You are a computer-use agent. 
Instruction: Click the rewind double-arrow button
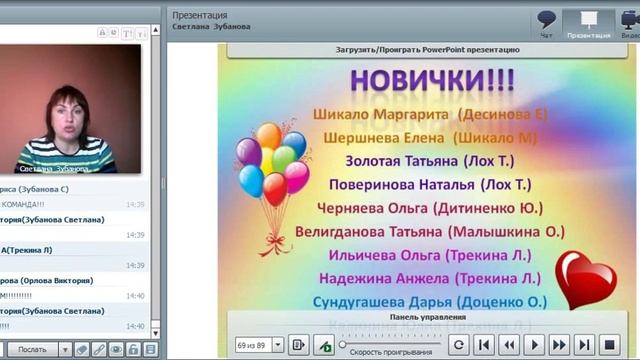[x=509, y=345]
